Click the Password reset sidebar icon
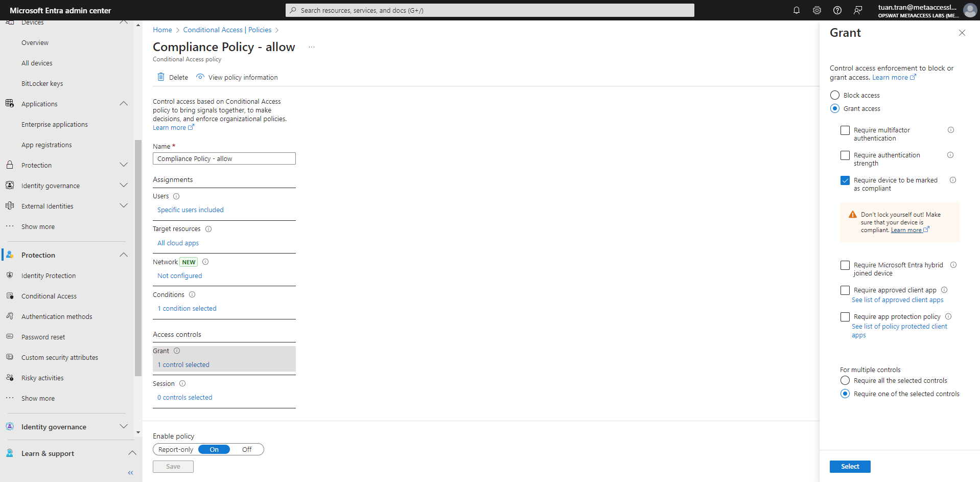This screenshot has width=980, height=482. pos(10,336)
